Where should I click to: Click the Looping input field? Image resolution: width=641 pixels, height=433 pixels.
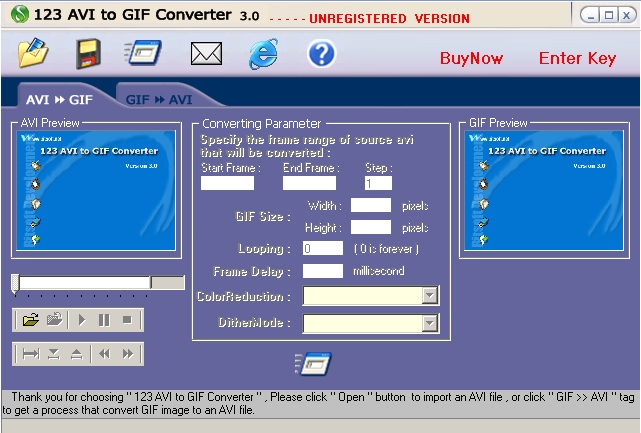[x=323, y=248]
